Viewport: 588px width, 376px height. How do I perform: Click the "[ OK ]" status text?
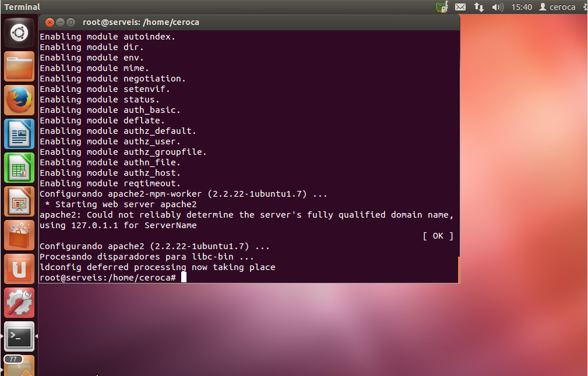[438, 236]
